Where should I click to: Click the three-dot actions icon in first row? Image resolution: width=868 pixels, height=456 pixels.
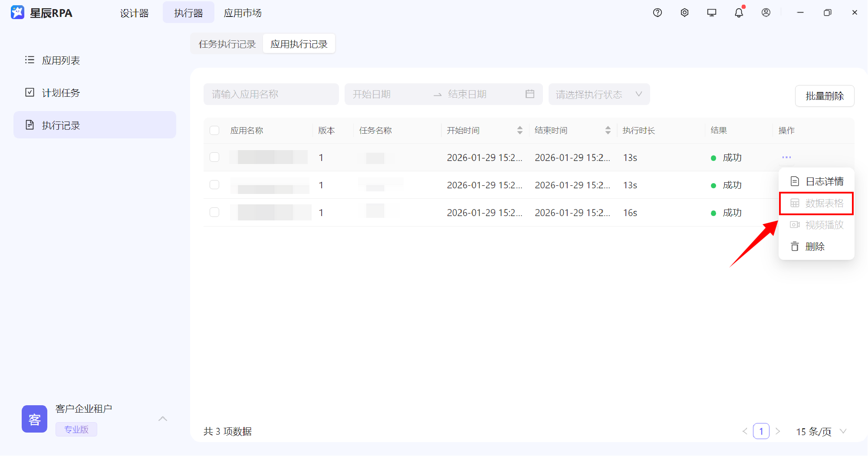[x=786, y=157]
